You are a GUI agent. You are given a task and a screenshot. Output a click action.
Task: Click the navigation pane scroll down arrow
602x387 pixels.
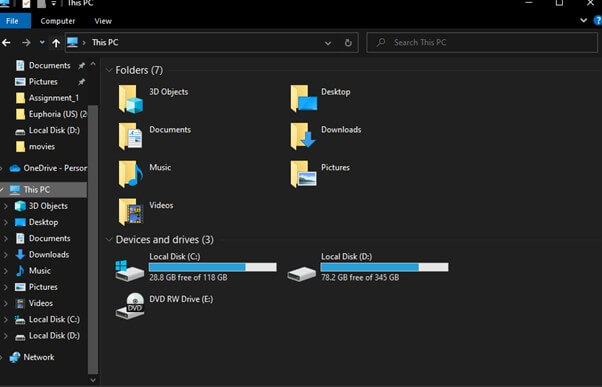[93, 380]
